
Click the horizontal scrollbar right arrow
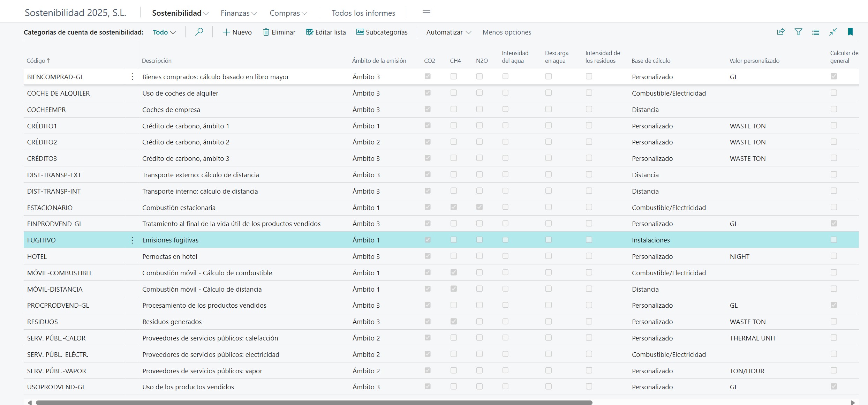[853, 403]
